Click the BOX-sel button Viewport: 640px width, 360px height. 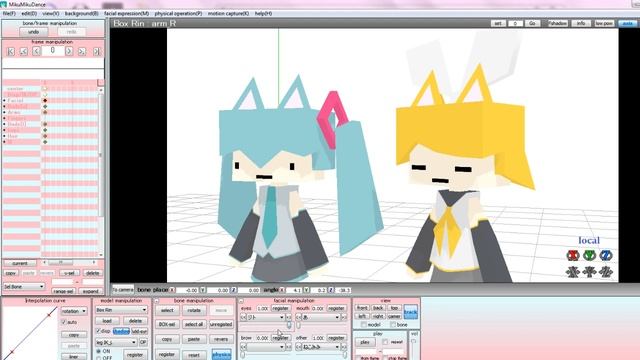(167, 324)
